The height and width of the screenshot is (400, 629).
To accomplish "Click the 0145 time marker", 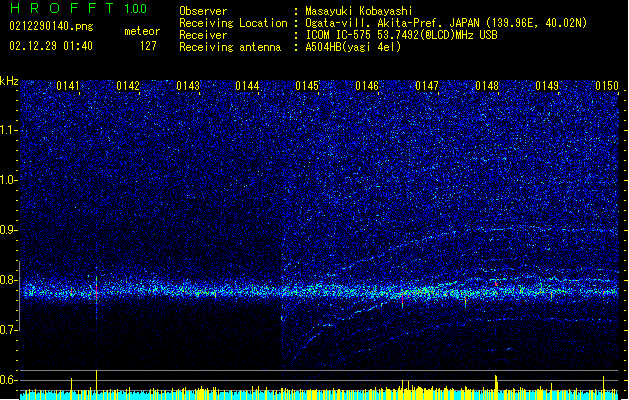I will pos(307,86).
